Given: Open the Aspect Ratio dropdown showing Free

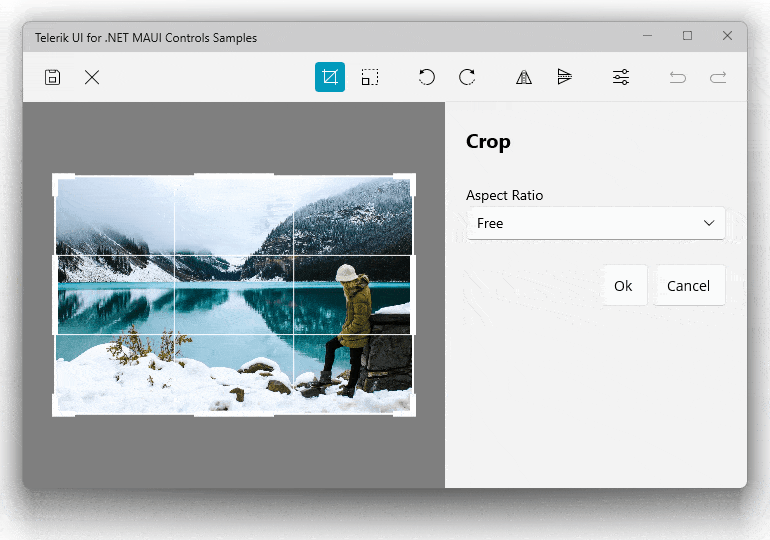Looking at the screenshot, I should pyautogui.click(x=596, y=223).
